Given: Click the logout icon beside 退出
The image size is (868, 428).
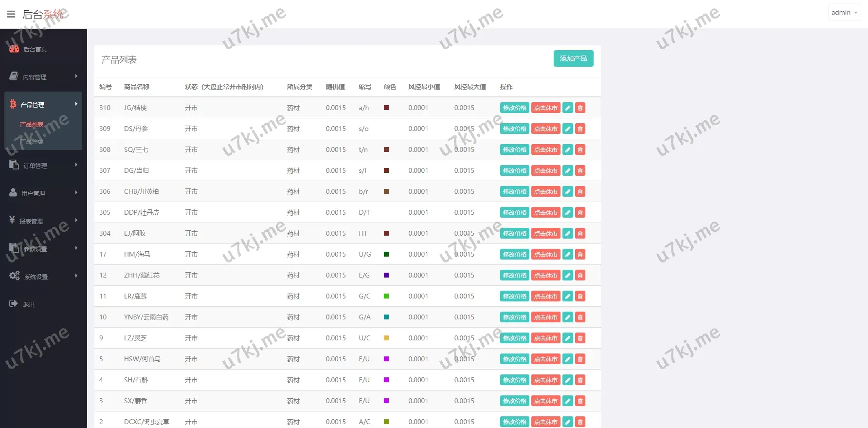Looking at the screenshot, I should coord(14,304).
